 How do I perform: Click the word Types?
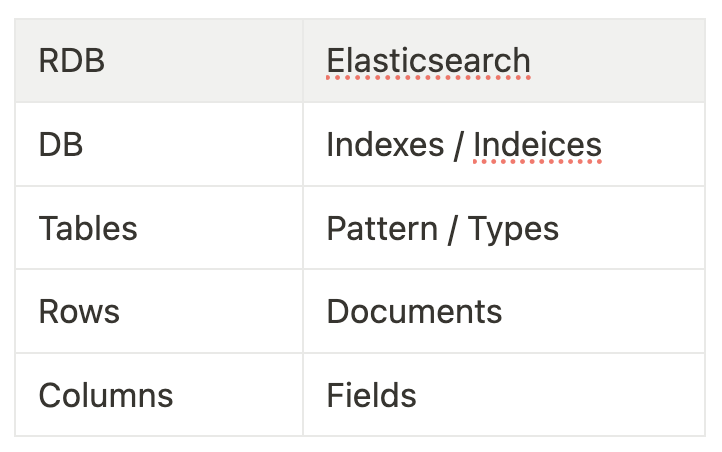click(513, 228)
